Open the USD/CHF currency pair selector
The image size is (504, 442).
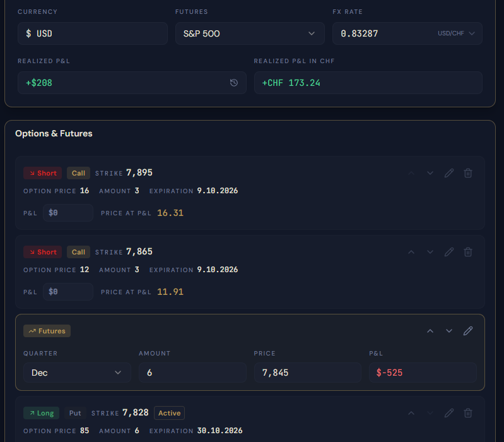pos(456,33)
